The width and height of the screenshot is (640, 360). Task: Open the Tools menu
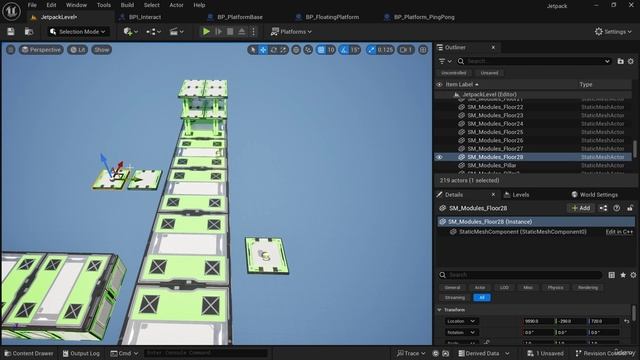104,5
